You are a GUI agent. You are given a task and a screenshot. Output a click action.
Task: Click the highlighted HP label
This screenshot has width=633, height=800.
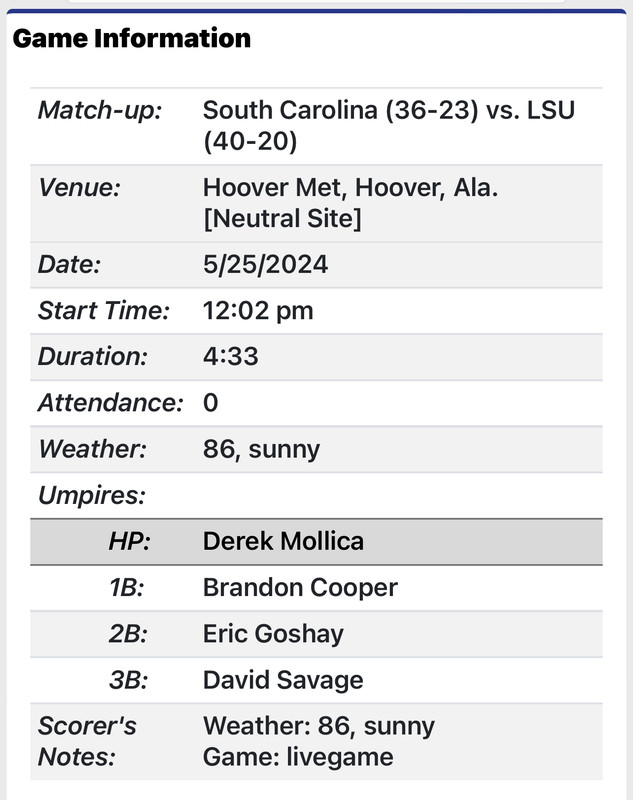[129, 542]
